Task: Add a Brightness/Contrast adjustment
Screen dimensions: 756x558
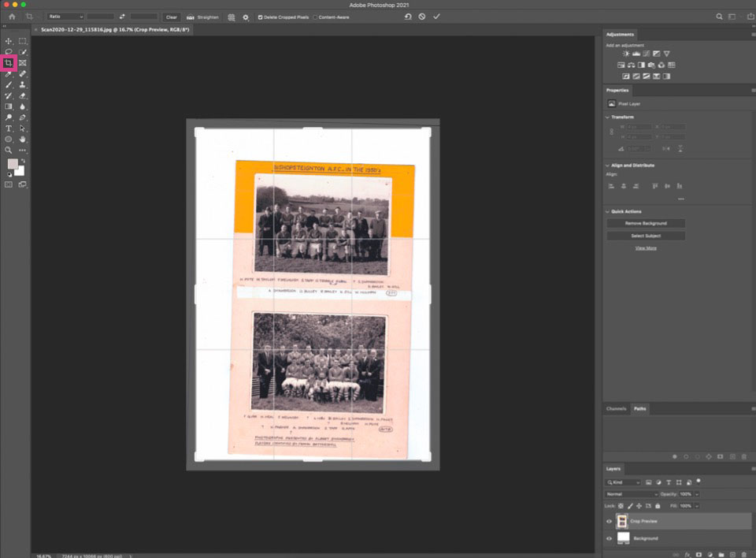Action: 626,54
